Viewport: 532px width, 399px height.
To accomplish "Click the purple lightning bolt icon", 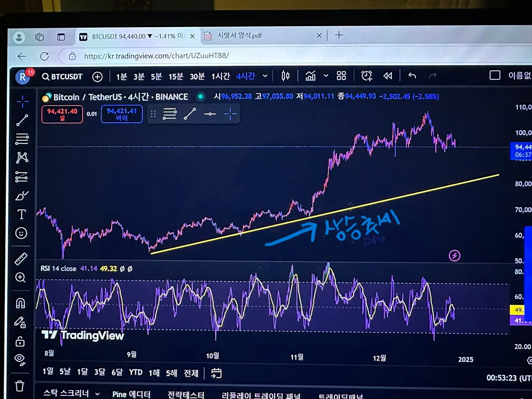I will point(454,256).
